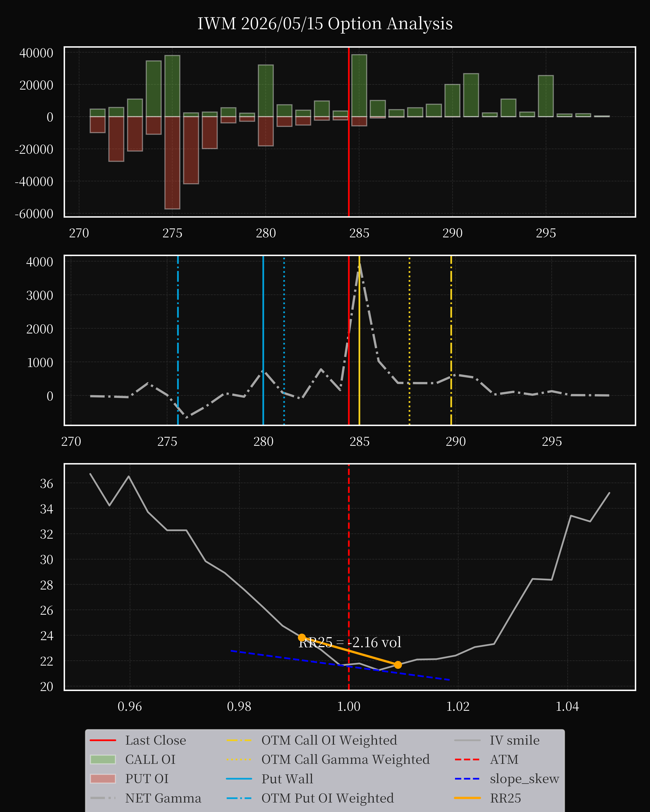Click the blue dotted vertical line in the gamma chart

[x=284, y=340]
